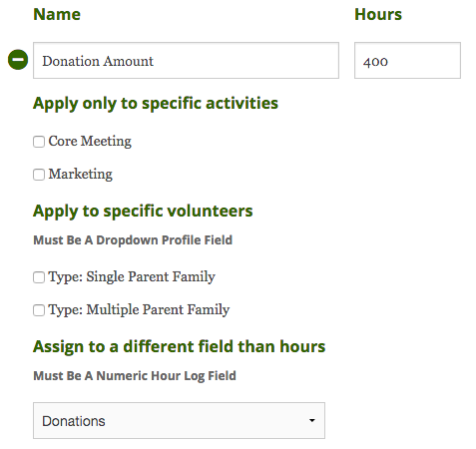Enable the Core Meeting checkbox
This screenshot has width=476, height=449.
[x=39, y=142]
